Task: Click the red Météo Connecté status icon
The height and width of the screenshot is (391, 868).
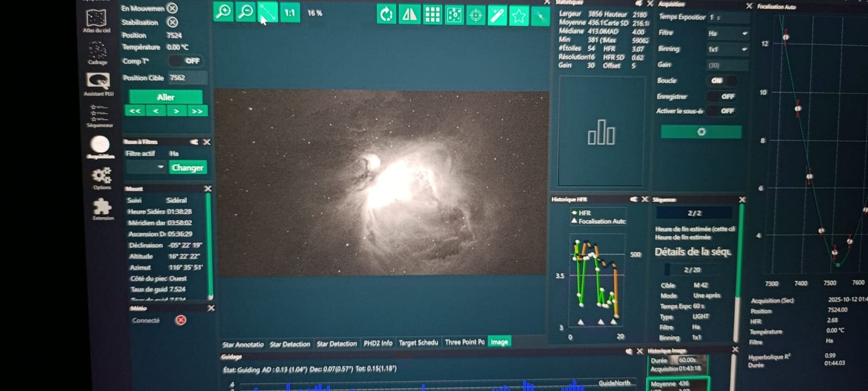Action: 181,320
